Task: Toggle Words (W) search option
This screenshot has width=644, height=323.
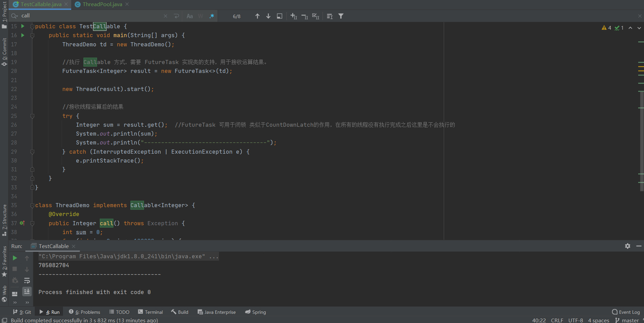Action: [201, 16]
